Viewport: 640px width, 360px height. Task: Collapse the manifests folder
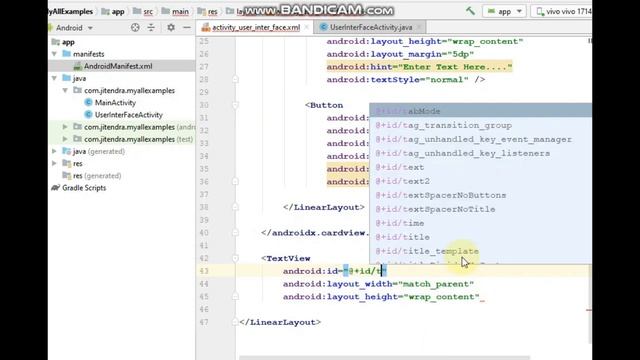pyautogui.click(x=54, y=54)
